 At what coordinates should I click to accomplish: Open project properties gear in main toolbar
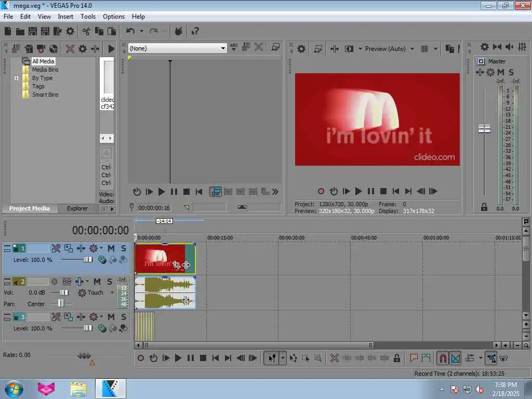coord(70,32)
